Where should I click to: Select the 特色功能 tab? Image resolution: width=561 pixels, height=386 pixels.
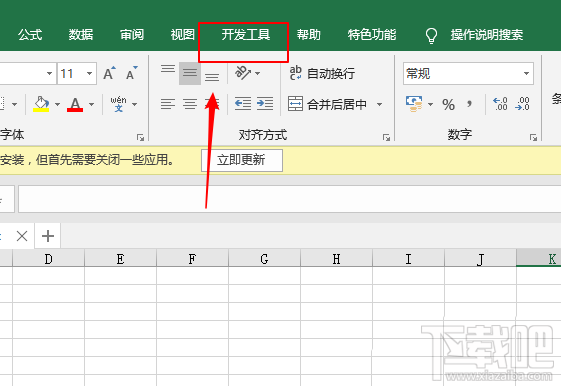click(372, 35)
